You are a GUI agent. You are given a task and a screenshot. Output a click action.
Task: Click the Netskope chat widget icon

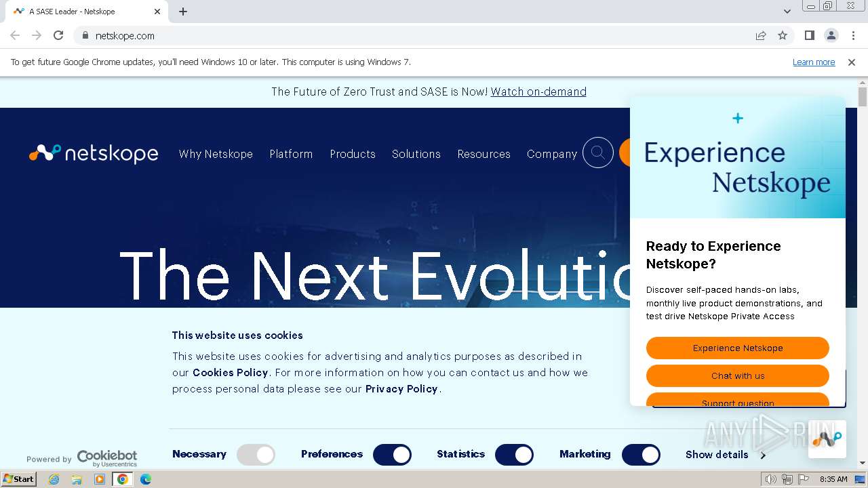(x=827, y=439)
